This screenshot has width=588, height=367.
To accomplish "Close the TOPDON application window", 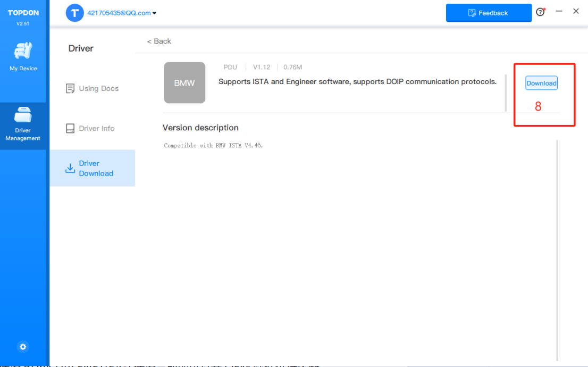I will click(x=576, y=11).
